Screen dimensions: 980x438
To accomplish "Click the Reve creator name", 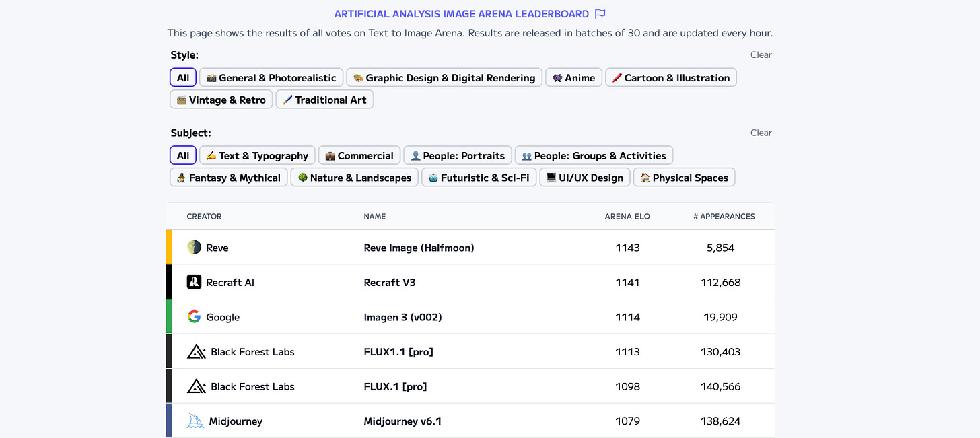I will [217, 248].
